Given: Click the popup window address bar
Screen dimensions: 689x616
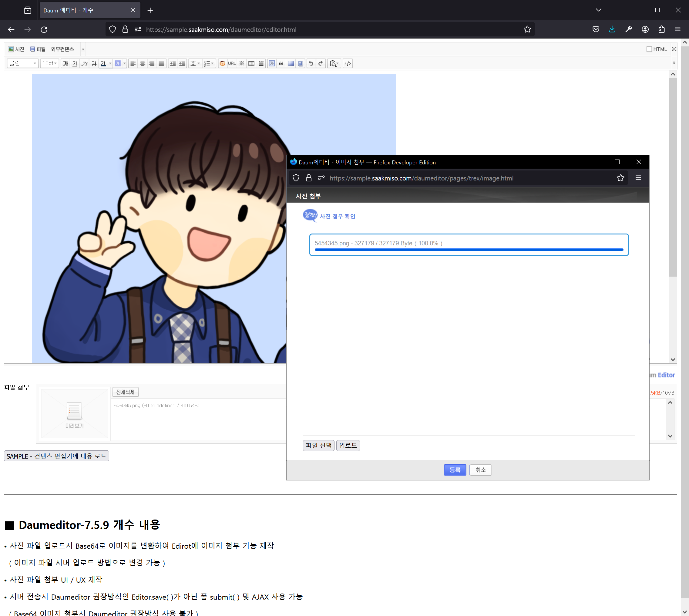Looking at the screenshot, I should [459, 178].
